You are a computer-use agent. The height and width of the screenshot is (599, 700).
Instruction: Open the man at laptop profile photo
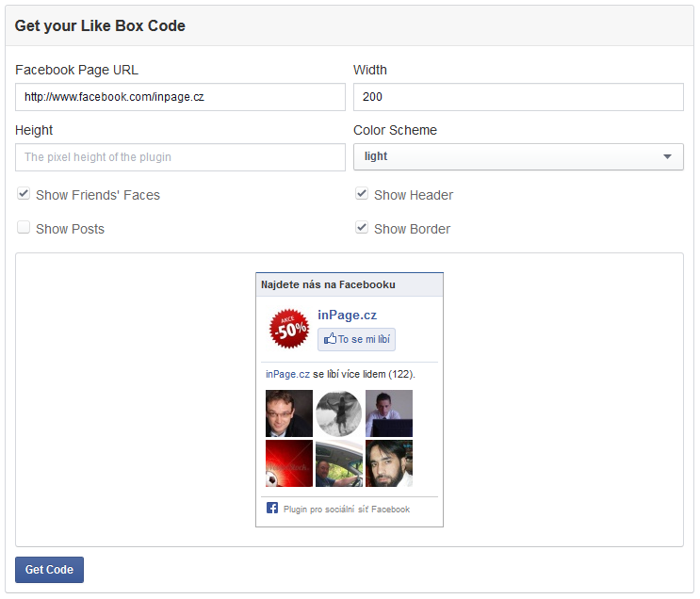[x=389, y=413]
